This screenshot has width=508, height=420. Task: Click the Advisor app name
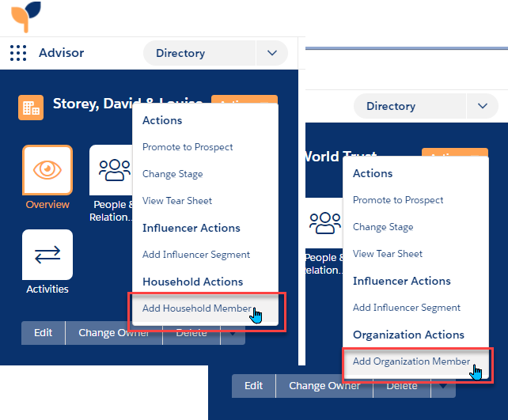(61, 53)
